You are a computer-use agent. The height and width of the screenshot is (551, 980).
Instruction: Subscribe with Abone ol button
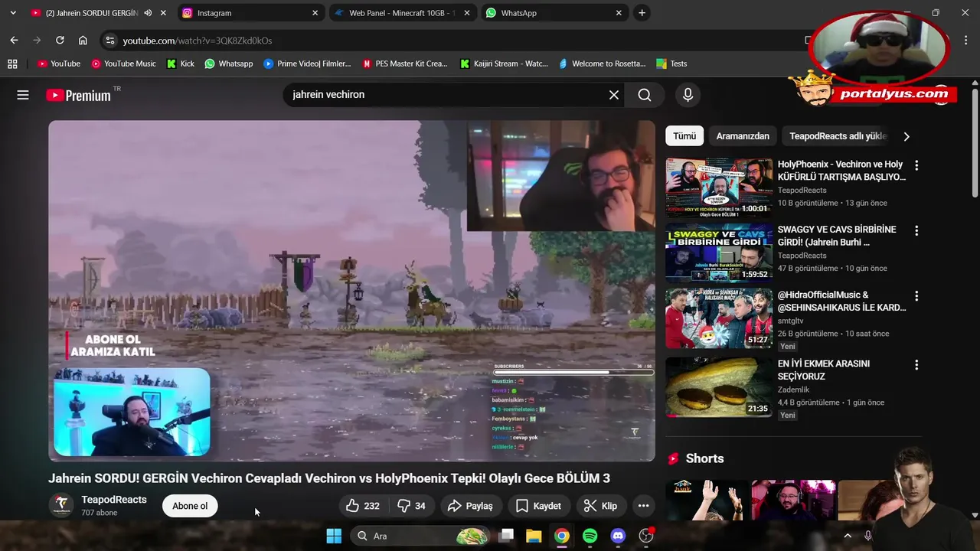point(190,506)
